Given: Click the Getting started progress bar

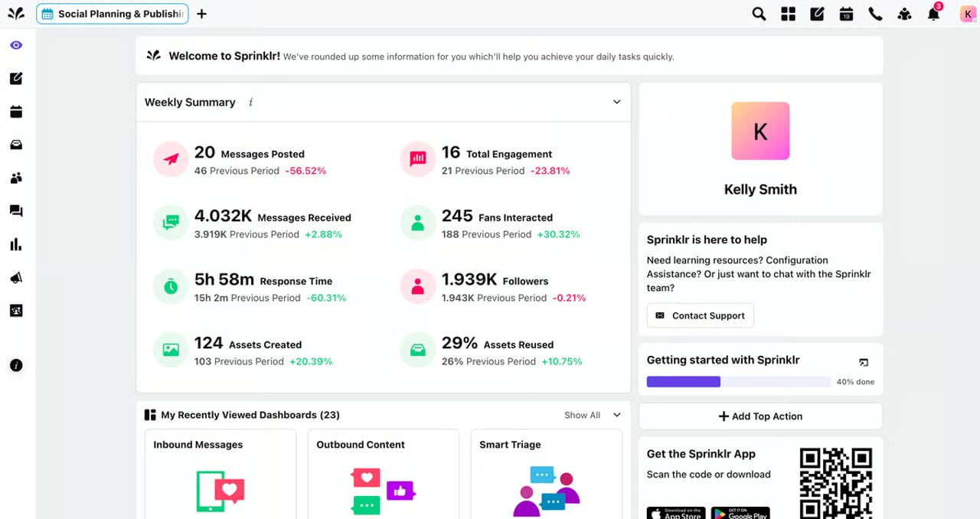Looking at the screenshot, I should [x=738, y=381].
